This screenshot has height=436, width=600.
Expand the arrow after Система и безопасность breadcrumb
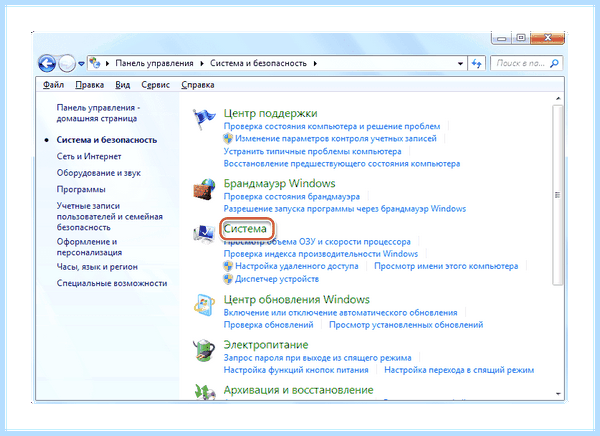pos(315,64)
